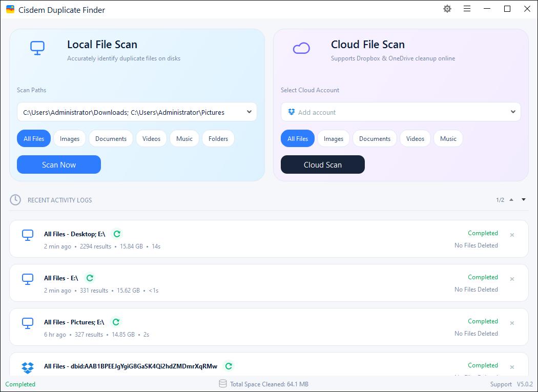
Task: Click the Local File Scan monitor icon
Action: coord(37,48)
